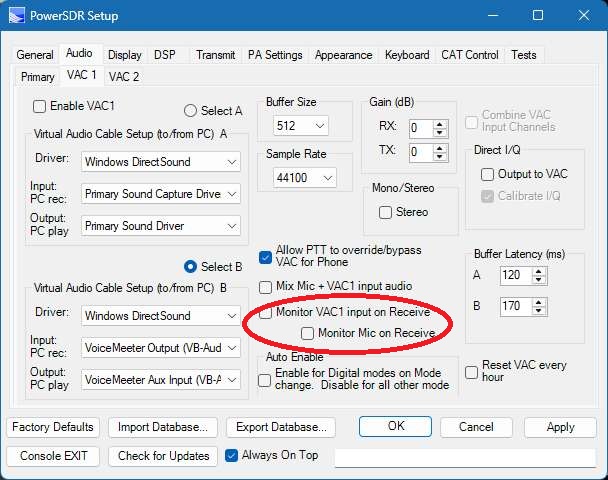608x480 pixels.
Task: Check the Stereo option
Action: click(385, 212)
